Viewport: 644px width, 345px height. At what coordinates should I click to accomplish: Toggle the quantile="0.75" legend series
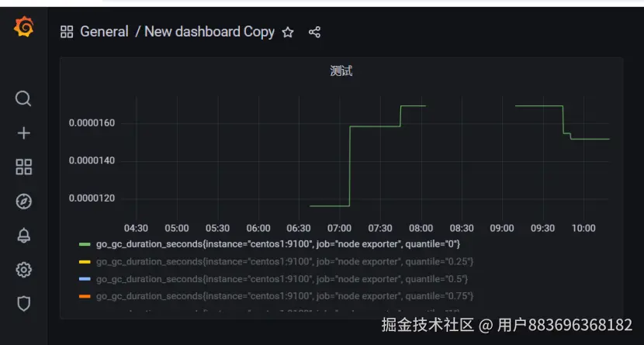[x=285, y=296]
